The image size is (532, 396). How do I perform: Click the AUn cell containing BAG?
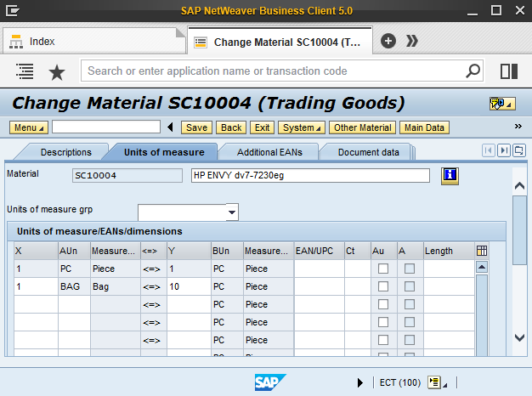coord(74,286)
